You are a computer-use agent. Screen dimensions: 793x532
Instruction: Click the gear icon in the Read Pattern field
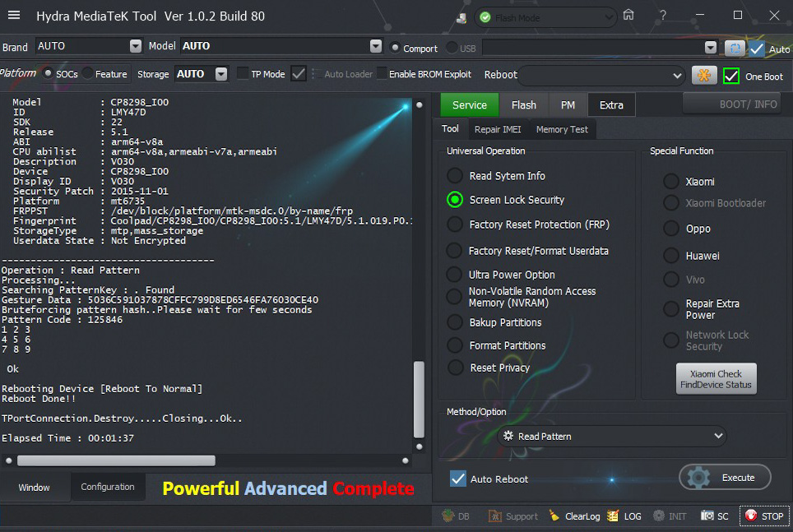pyautogui.click(x=508, y=436)
